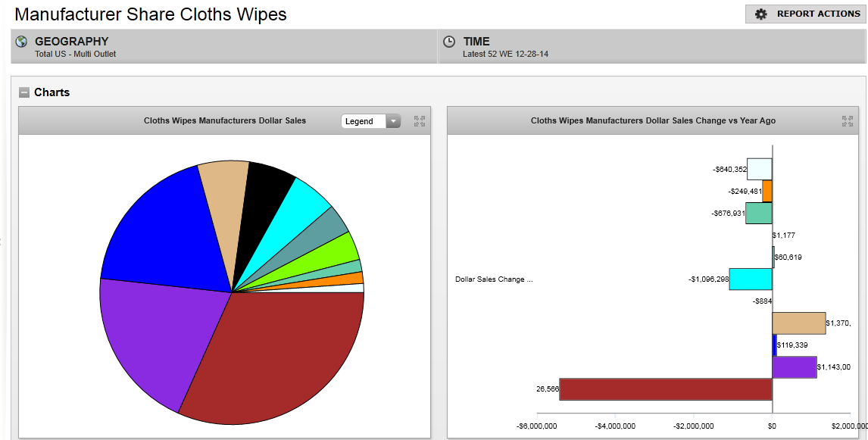Select the green bar labeled -$676,931
868x440 pixels.
(x=758, y=214)
